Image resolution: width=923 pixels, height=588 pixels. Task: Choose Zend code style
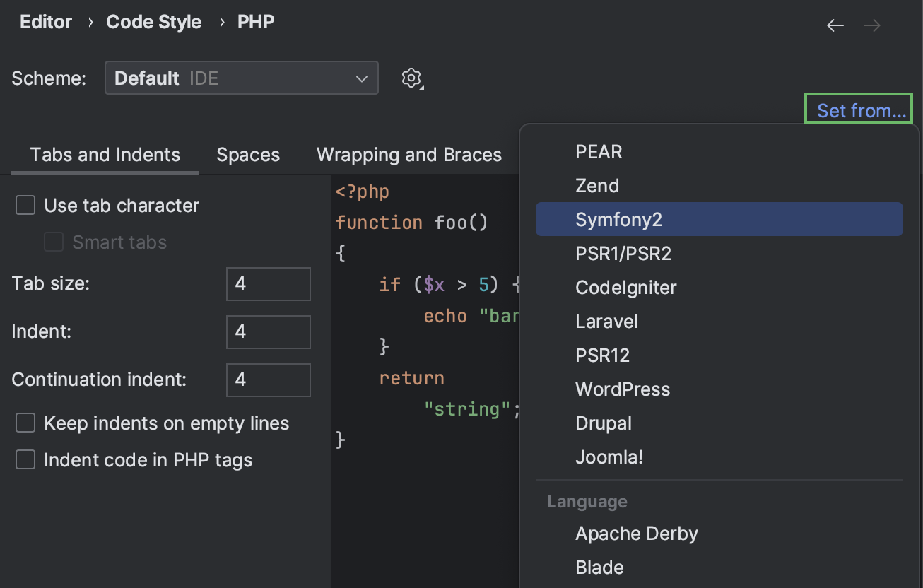(719, 186)
